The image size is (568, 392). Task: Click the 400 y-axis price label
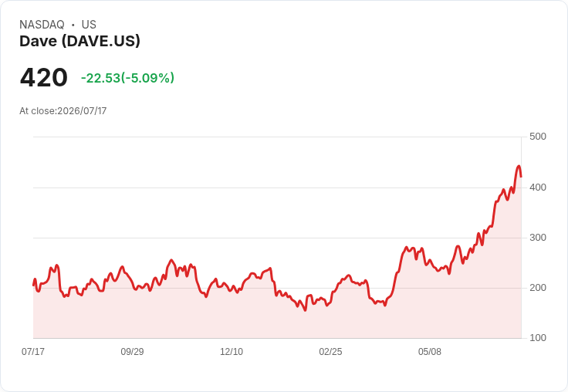click(538, 188)
